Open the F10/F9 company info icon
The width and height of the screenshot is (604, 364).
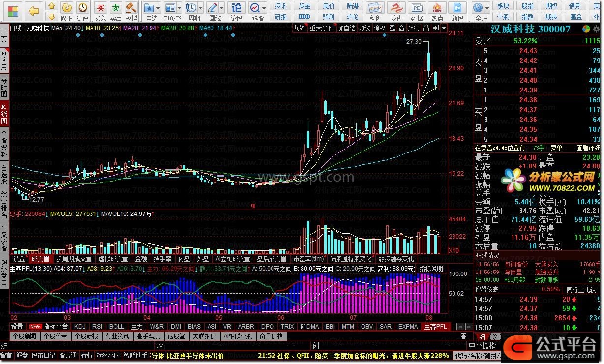point(170,8)
